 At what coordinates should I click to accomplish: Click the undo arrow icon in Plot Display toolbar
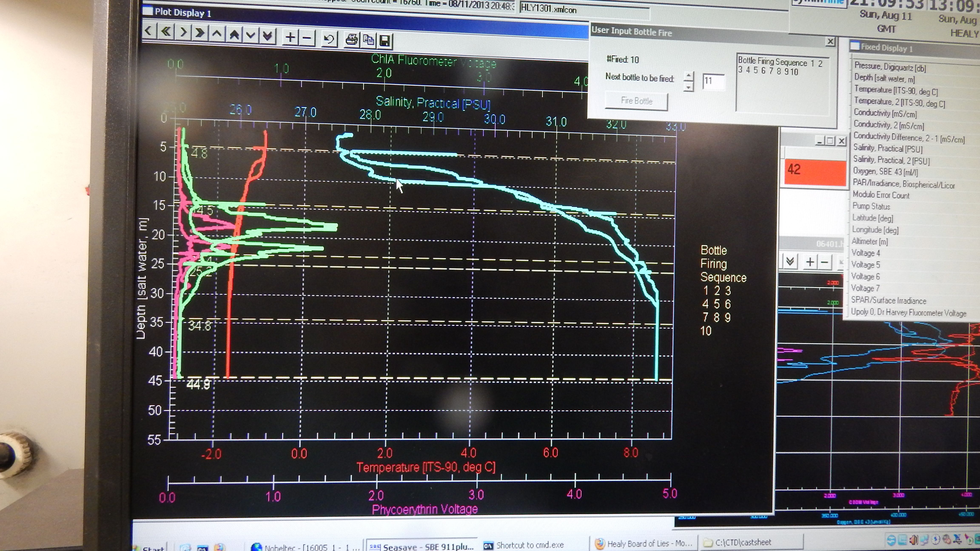[x=329, y=39]
